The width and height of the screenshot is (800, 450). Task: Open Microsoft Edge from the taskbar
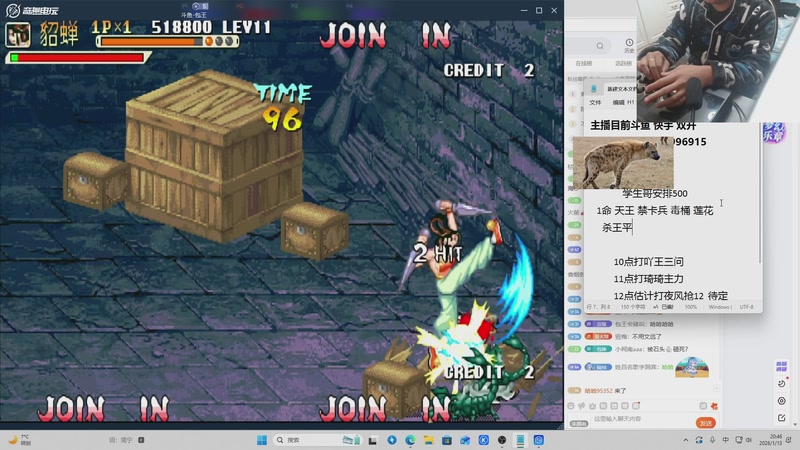click(410, 440)
